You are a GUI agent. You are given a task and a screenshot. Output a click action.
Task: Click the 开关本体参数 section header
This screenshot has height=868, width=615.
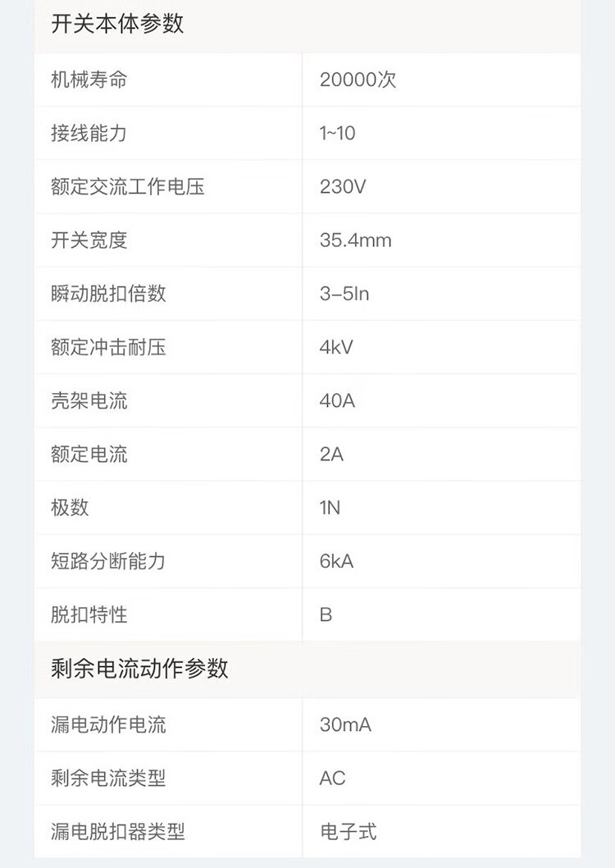click(118, 24)
